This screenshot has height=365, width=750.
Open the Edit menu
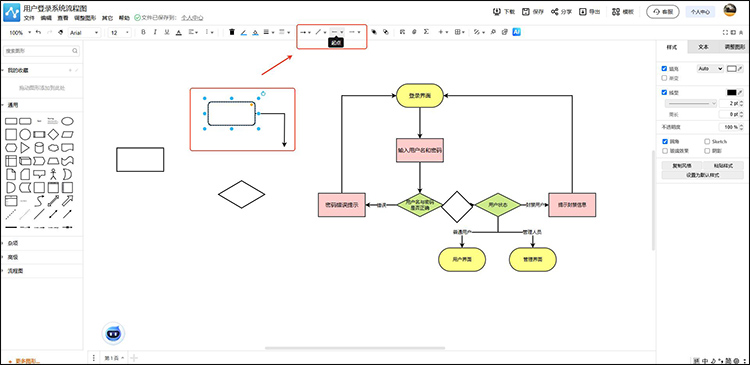click(x=46, y=18)
